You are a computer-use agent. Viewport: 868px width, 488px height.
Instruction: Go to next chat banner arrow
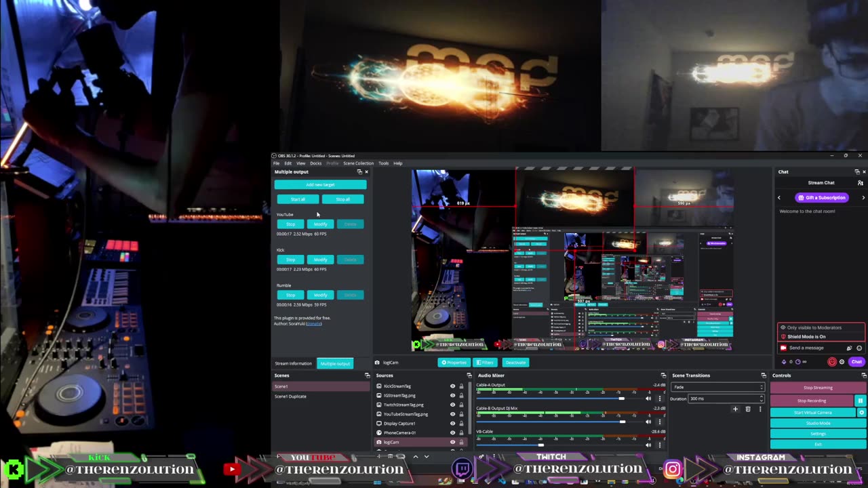863,198
